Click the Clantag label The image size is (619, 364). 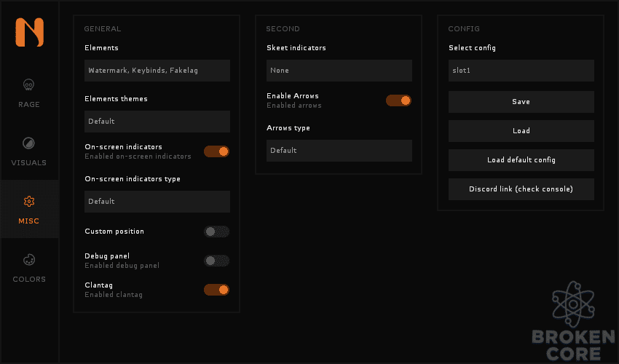click(99, 285)
